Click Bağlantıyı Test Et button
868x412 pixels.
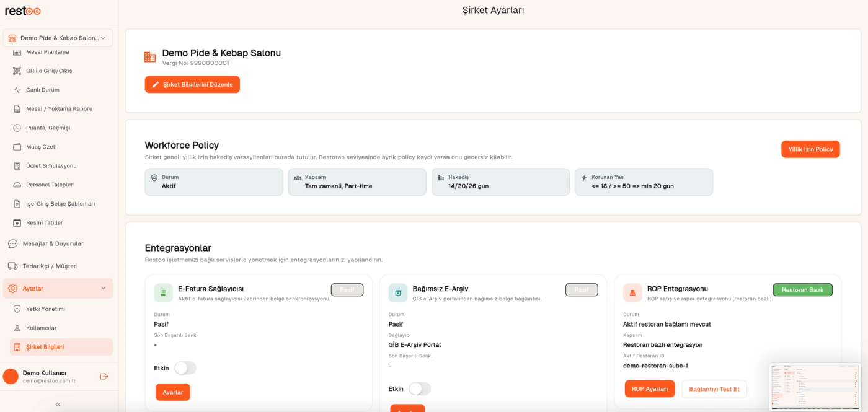[x=714, y=389]
